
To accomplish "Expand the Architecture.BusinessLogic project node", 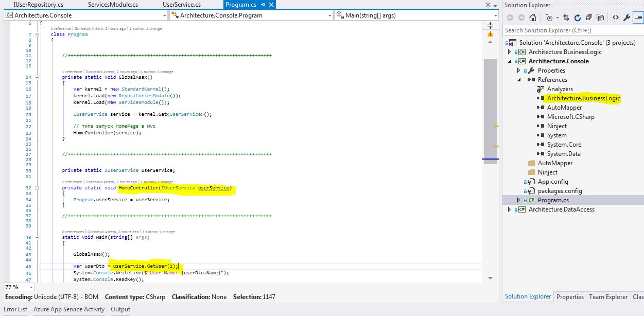I will click(x=510, y=52).
